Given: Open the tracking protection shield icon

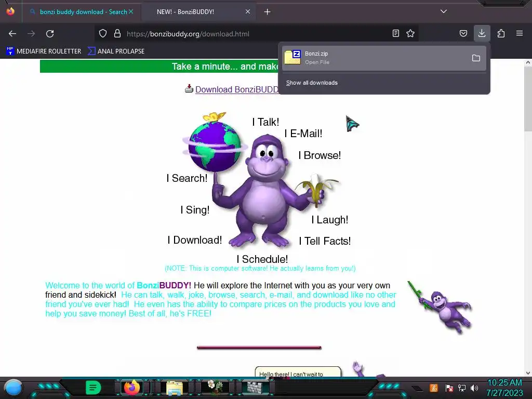Looking at the screenshot, I should [103, 34].
